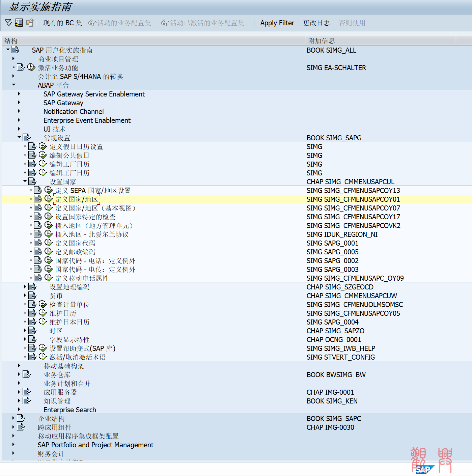This screenshot has width=472, height=476.
Task: Execute the 激活/取消激活术语 activity icon
Action: (43, 357)
